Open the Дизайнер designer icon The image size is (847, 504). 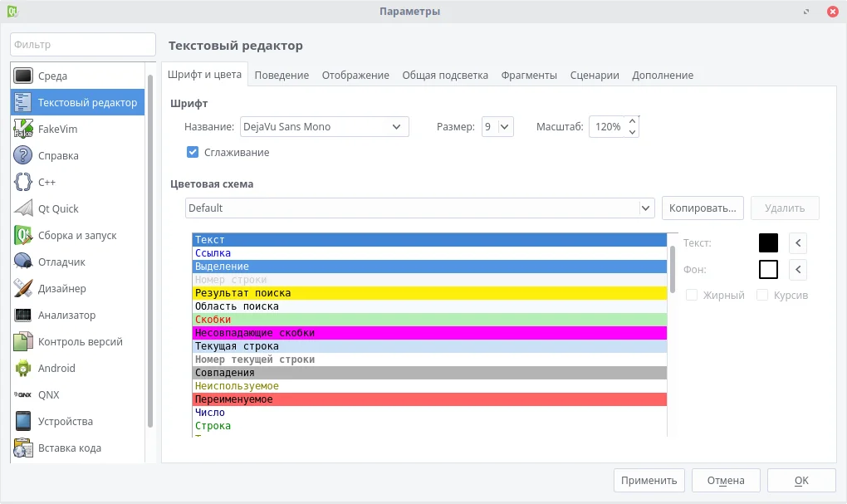(23, 288)
